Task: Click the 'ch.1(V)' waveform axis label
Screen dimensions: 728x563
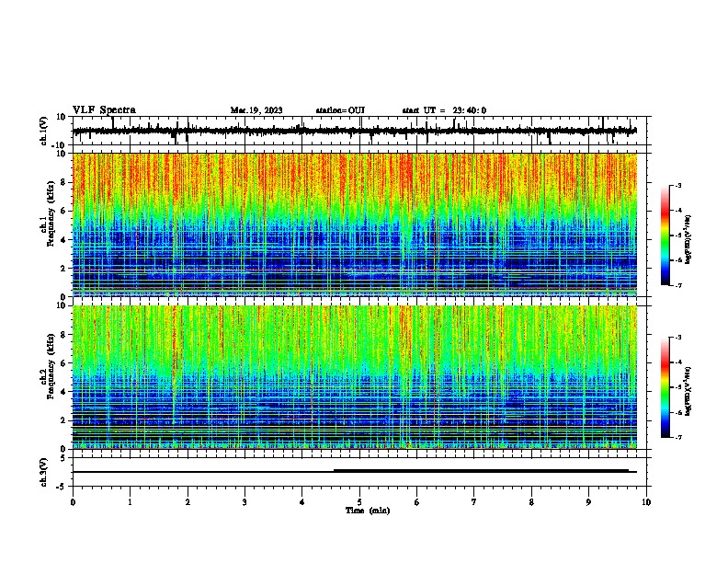Action: [44, 131]
